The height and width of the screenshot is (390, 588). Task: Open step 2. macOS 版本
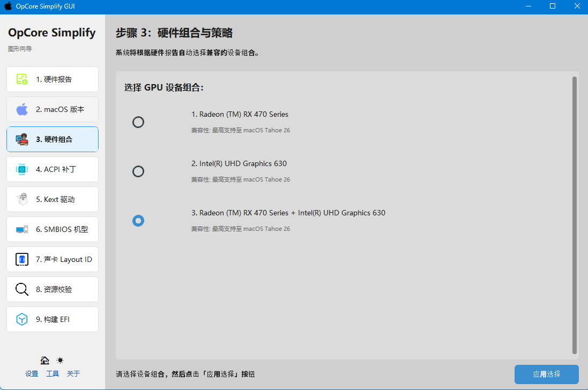click(53, 109)
